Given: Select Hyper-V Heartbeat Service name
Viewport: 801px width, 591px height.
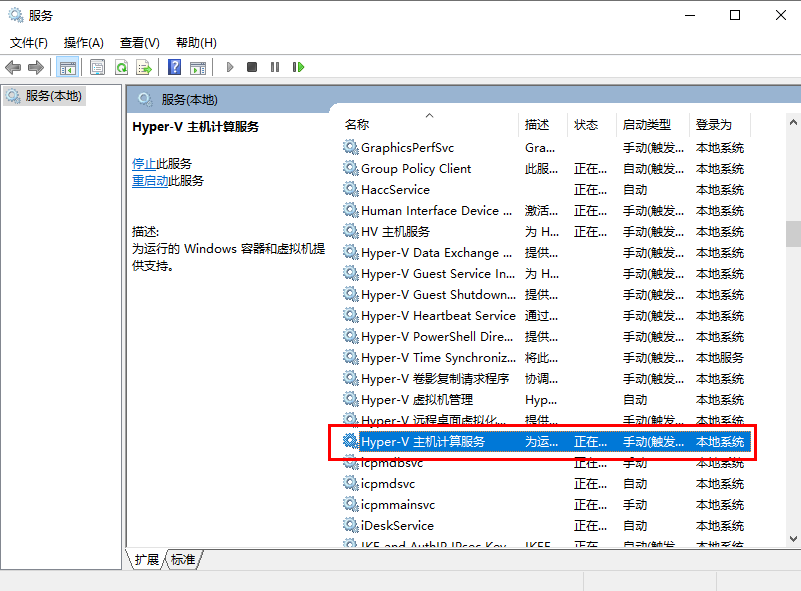Looking at the screenshot, I should (x=438, y=316).
